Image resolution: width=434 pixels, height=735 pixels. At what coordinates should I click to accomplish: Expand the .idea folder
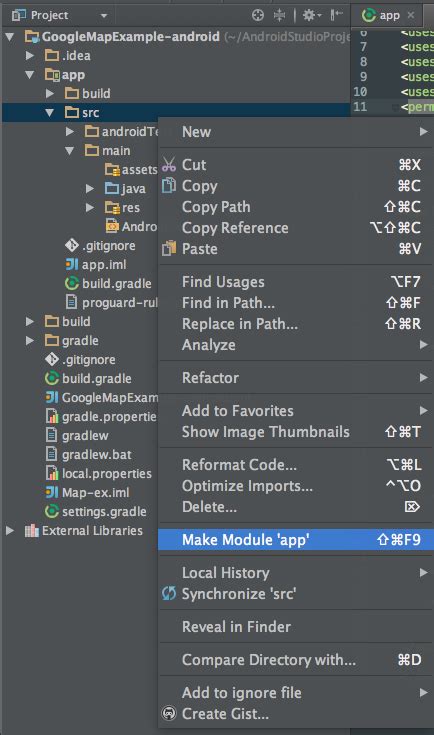point(30,55)
